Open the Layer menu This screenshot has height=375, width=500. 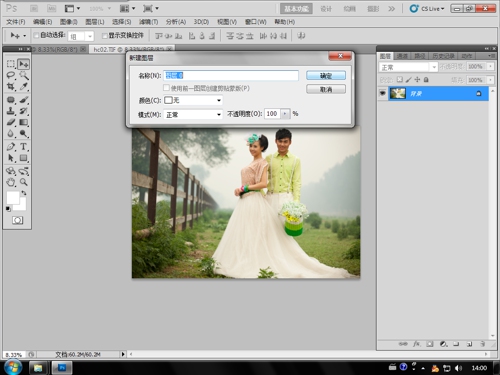pos(95,22)
